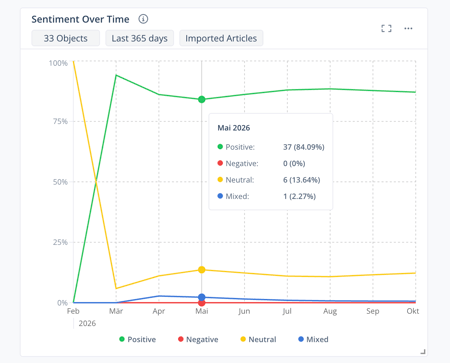The width and height of the screenshot is (450, 363).
Task: Click the green Positive data point at Mai
Action: point(202,99)
